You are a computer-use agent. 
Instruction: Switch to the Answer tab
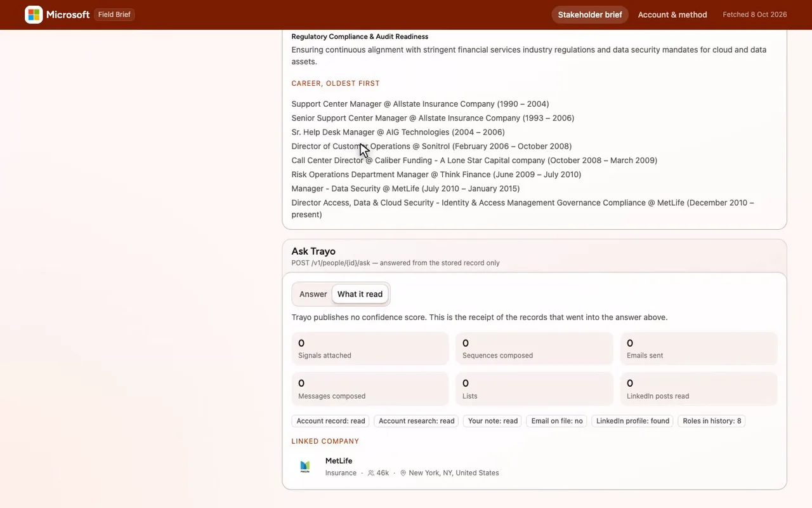(x=313, y=294)
